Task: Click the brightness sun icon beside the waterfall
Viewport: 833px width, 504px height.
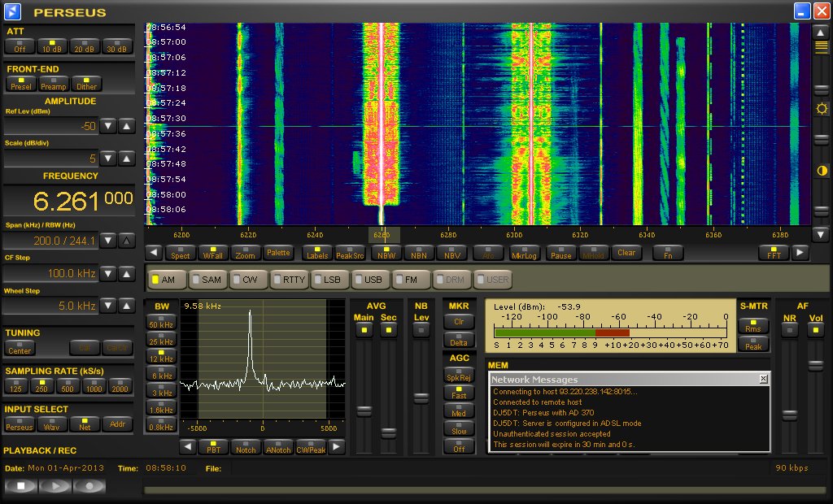Action: pyautogui.click(x=822, y=108)
